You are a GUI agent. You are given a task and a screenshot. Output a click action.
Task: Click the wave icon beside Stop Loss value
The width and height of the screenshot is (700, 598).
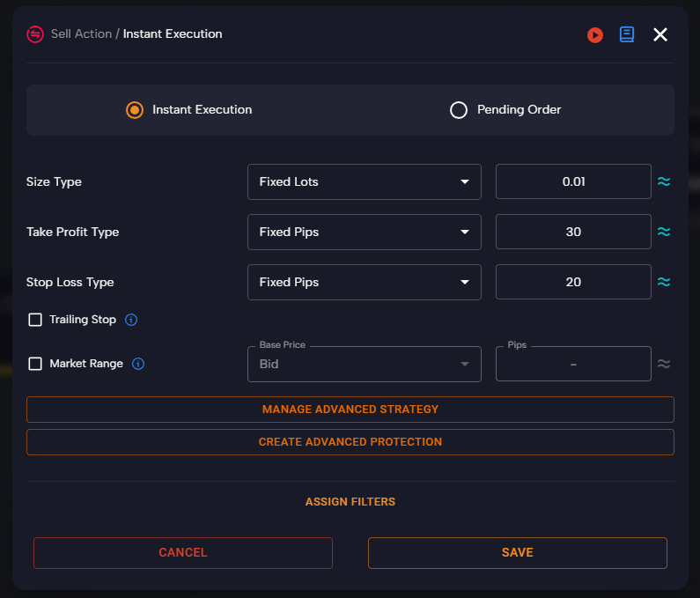pos(664,282)
